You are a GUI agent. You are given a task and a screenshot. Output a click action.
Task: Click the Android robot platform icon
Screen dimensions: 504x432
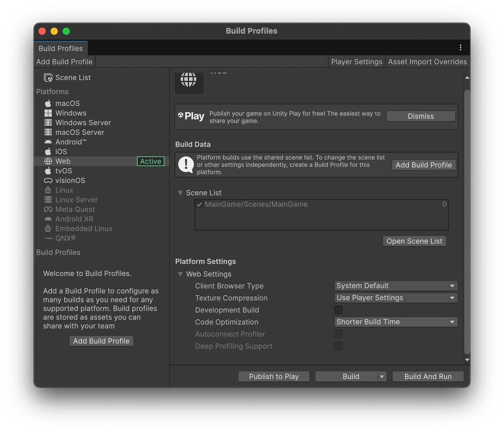48,142
